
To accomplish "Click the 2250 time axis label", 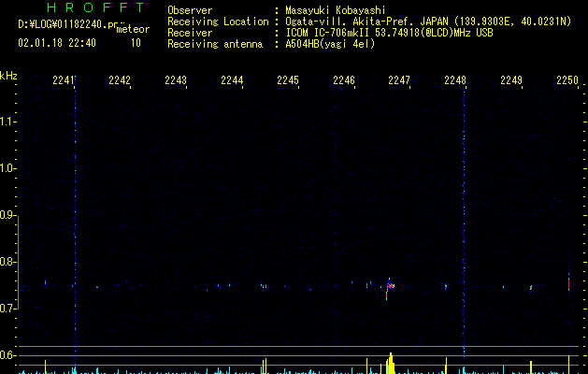I will (567, 79).
